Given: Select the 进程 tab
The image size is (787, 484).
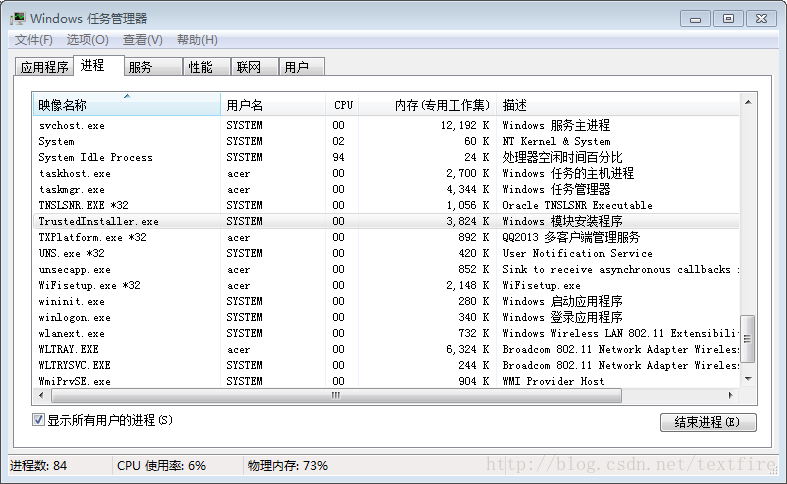Looking at the screenshot, I should click(x=98, y=65).
